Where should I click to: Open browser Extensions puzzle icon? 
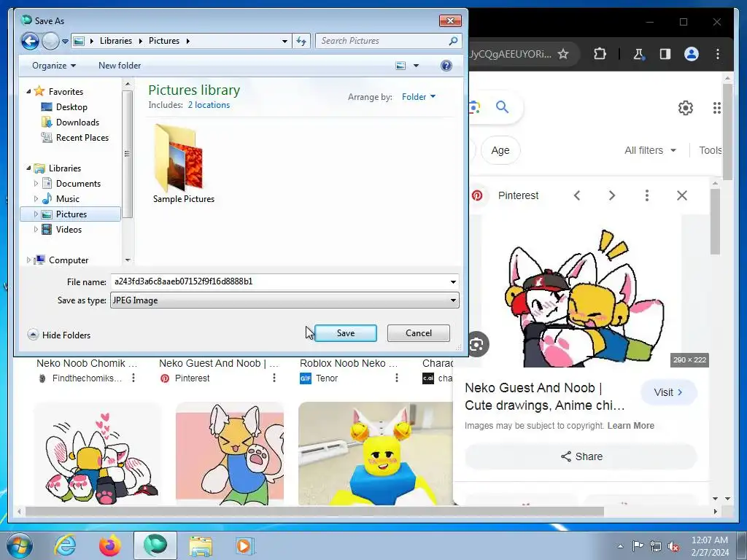600,54
